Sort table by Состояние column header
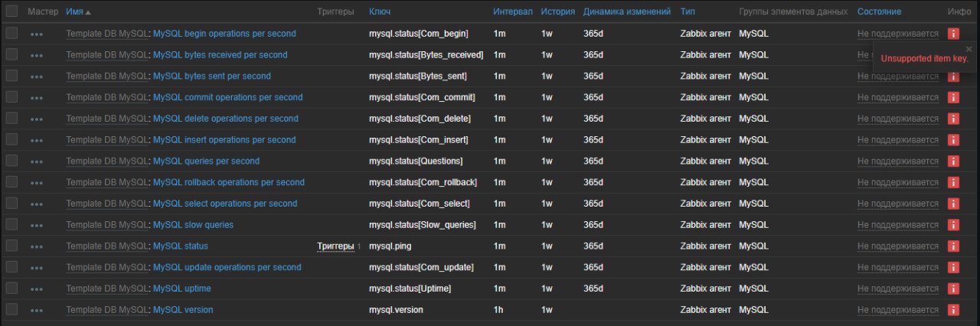This screenshot has width=980, height=326. coord(879,12)
